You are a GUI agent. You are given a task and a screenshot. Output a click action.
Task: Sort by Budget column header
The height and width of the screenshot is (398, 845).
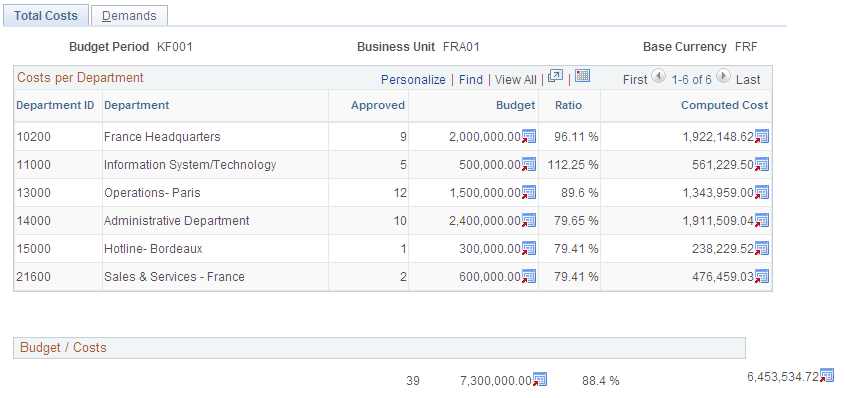point(516,106)
